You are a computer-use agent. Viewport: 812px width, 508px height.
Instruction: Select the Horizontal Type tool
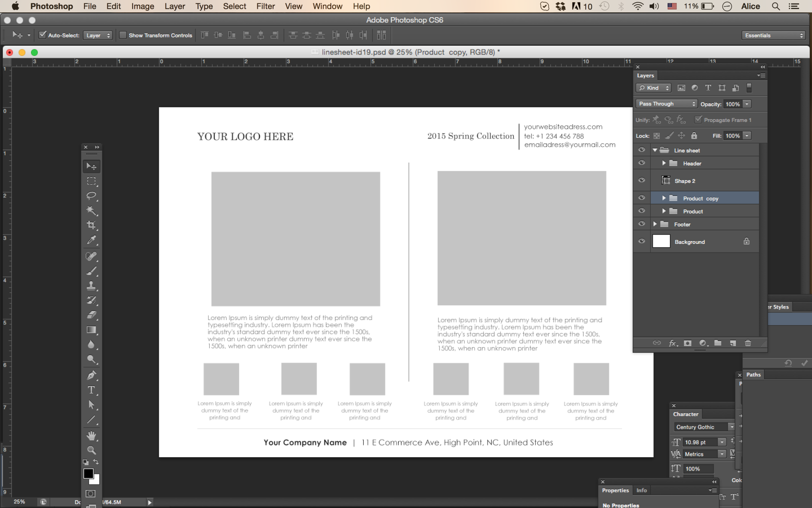tap(91, 390)
